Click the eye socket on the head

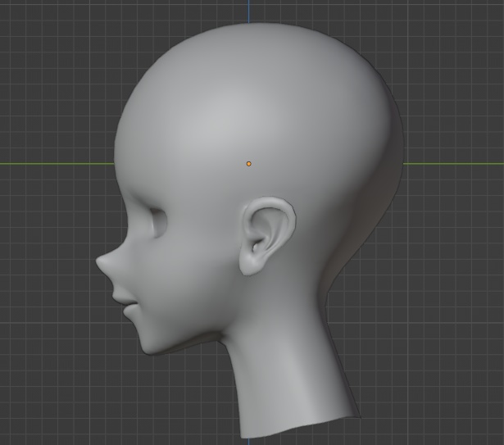158,223
